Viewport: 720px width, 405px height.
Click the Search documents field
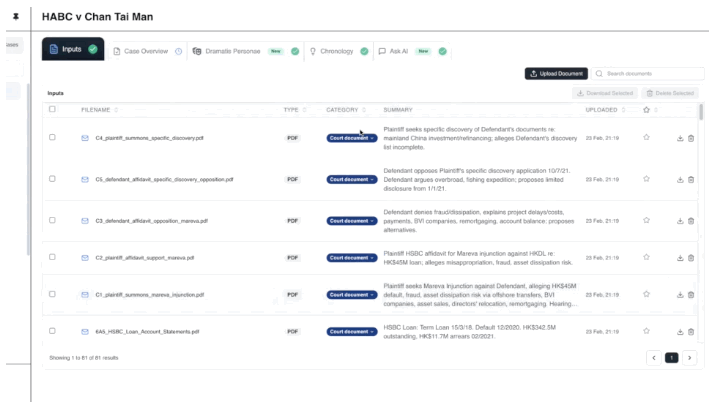[652, 73]
